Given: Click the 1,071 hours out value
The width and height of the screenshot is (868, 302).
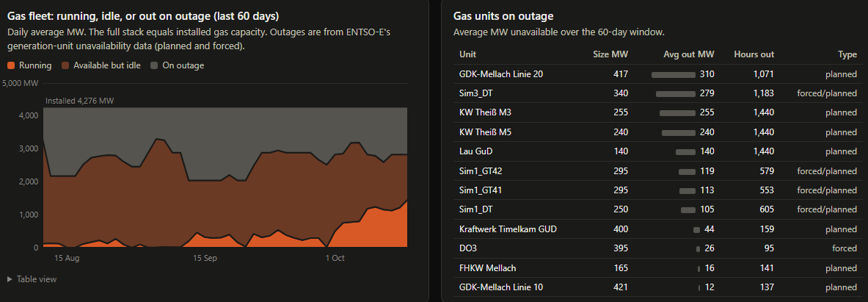Looking at the screenshot, I should click(x=763, y=73).
